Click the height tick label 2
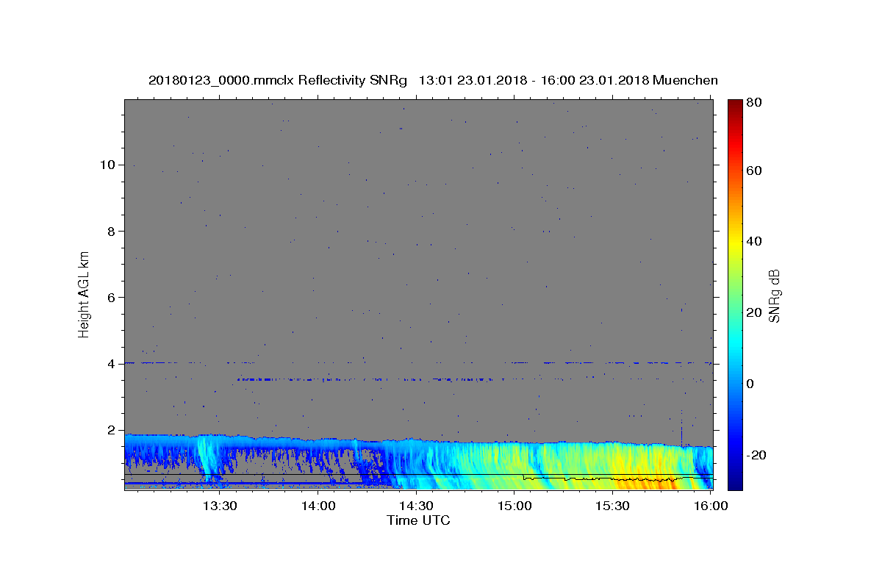 tap(112, 430)
